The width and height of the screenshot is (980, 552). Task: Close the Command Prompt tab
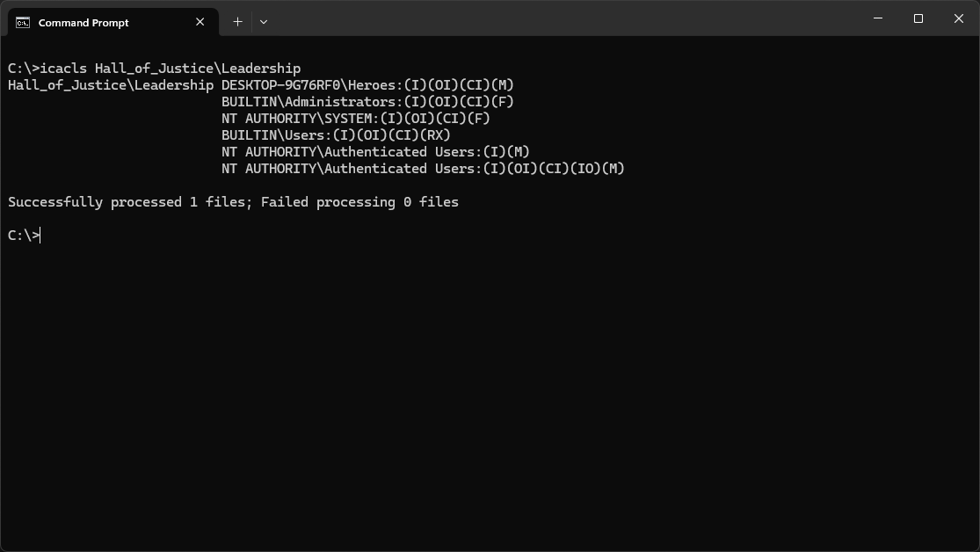pos(200,22)
